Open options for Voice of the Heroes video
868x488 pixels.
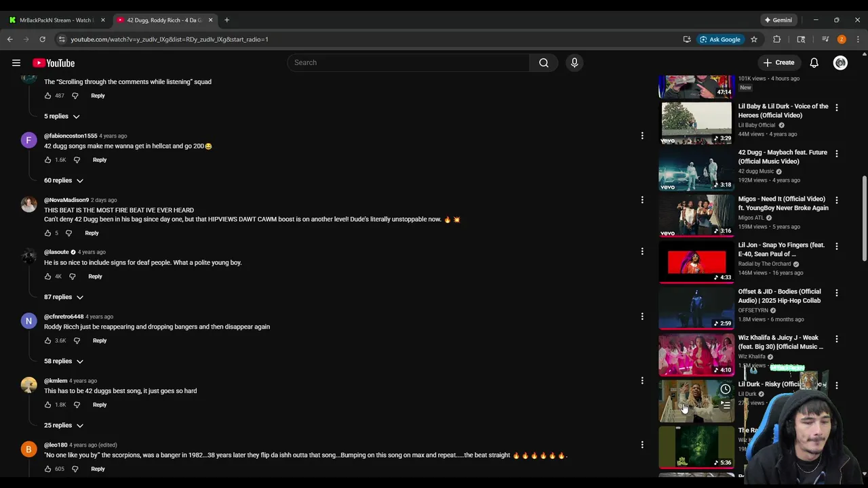836,108
